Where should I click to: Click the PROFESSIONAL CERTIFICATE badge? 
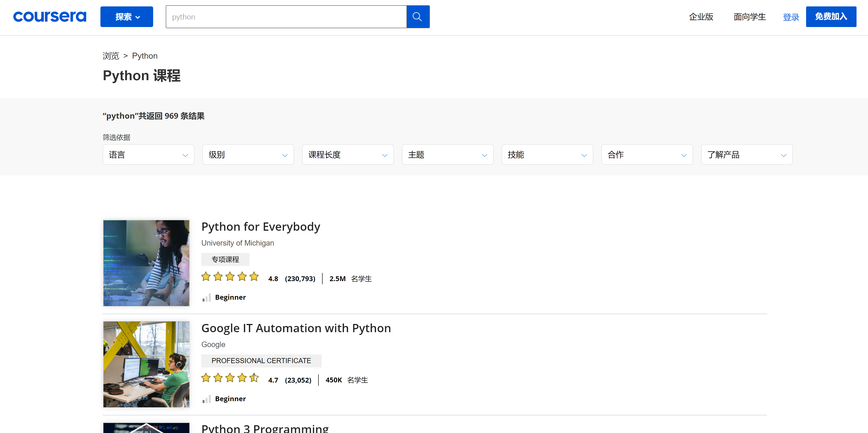point(261,361)
